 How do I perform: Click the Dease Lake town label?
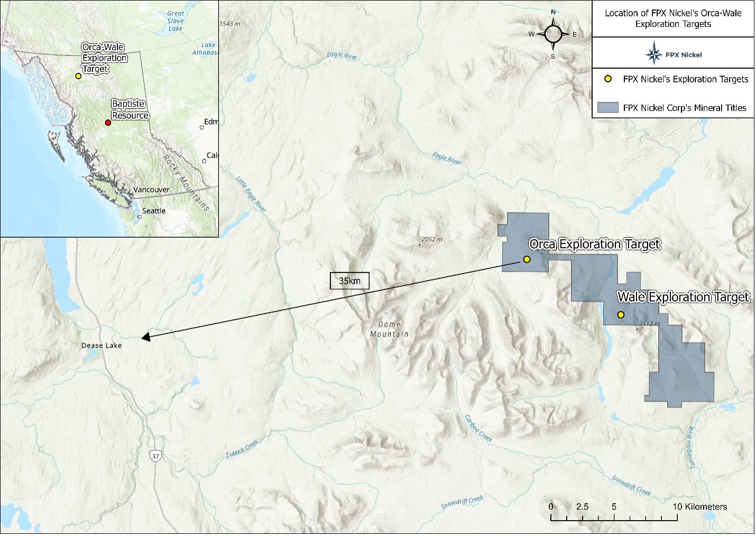(102, 346)
